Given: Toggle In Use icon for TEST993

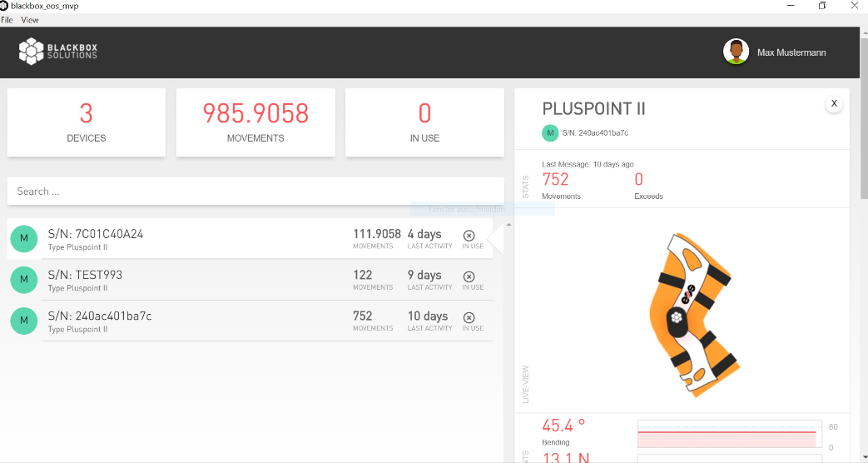Looking at the screenshot, I should [x=469, y=276].
